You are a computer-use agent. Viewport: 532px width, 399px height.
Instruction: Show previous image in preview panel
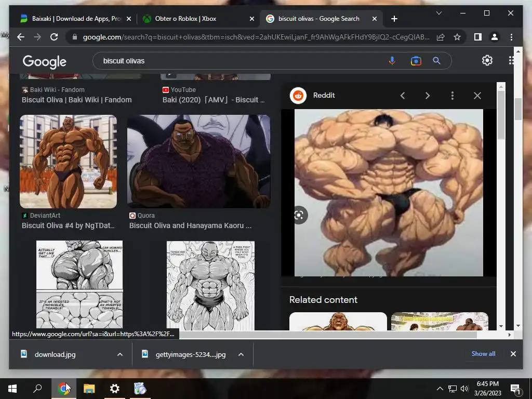(403, 96)
